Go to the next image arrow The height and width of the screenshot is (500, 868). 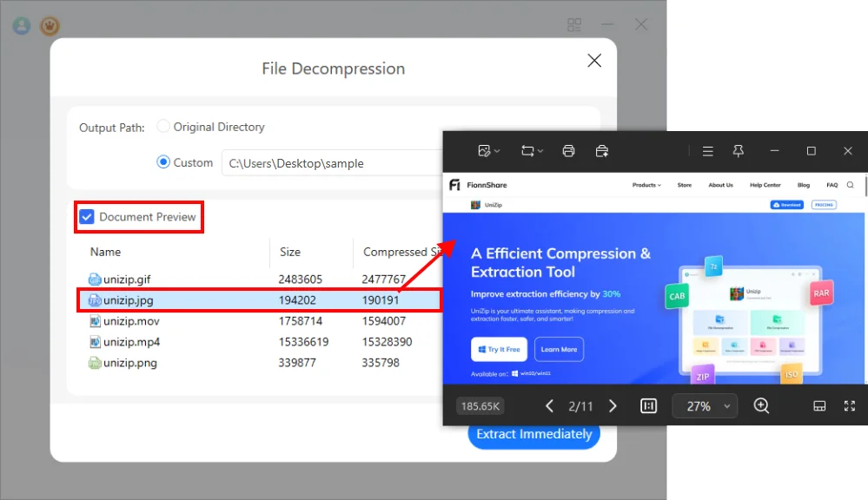click(x=613, y=406)
